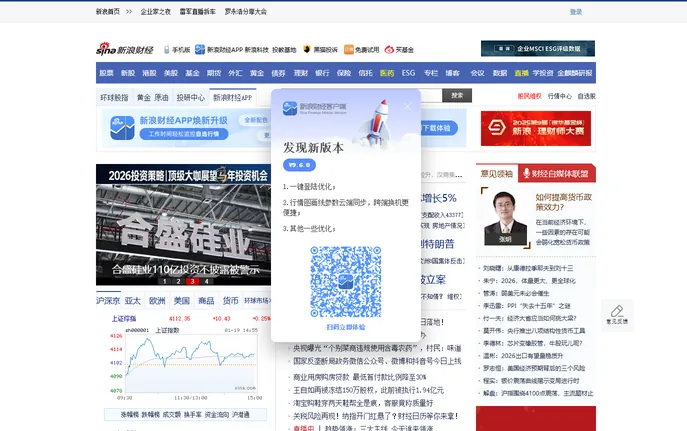Click the 上证指数 intraday chart
The height and width of the screenshot is (431, 687).
coord(191,364)
